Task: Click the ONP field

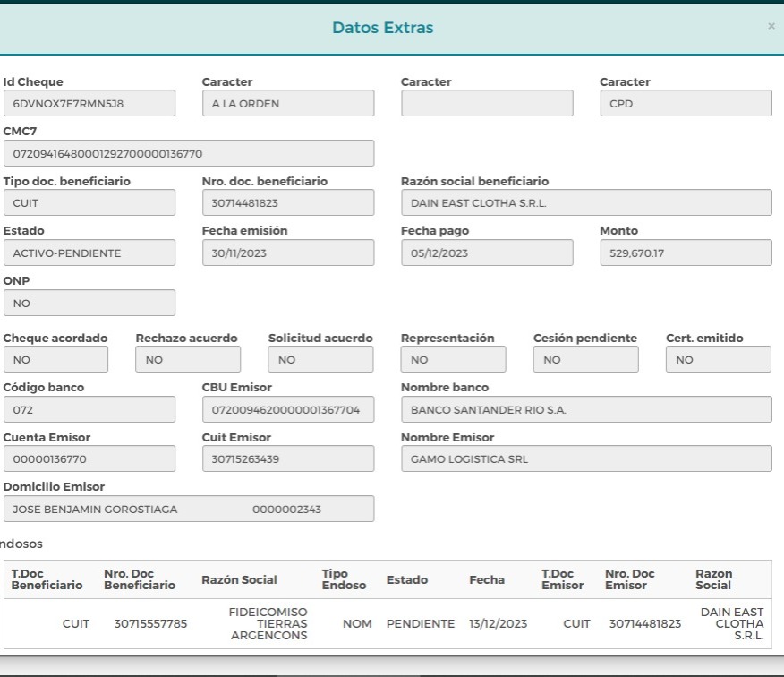Action: [89, 303]
